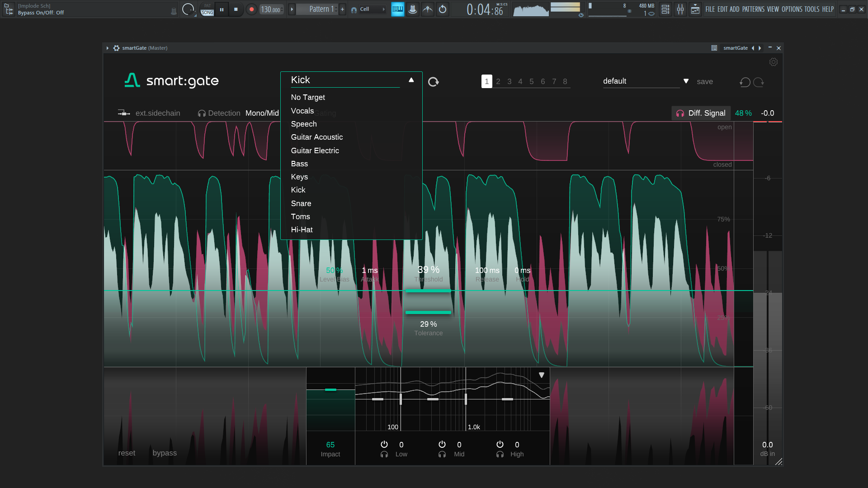
Task: Click the FL Studio browser icon at top-left
Action: pos(9,9)
